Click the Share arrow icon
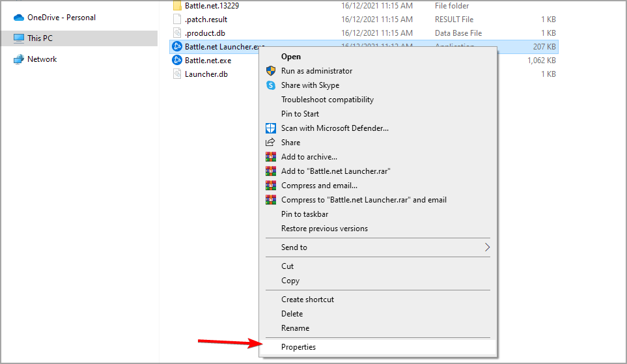Viewport: 627px width, 364px height. pos(271,142)
